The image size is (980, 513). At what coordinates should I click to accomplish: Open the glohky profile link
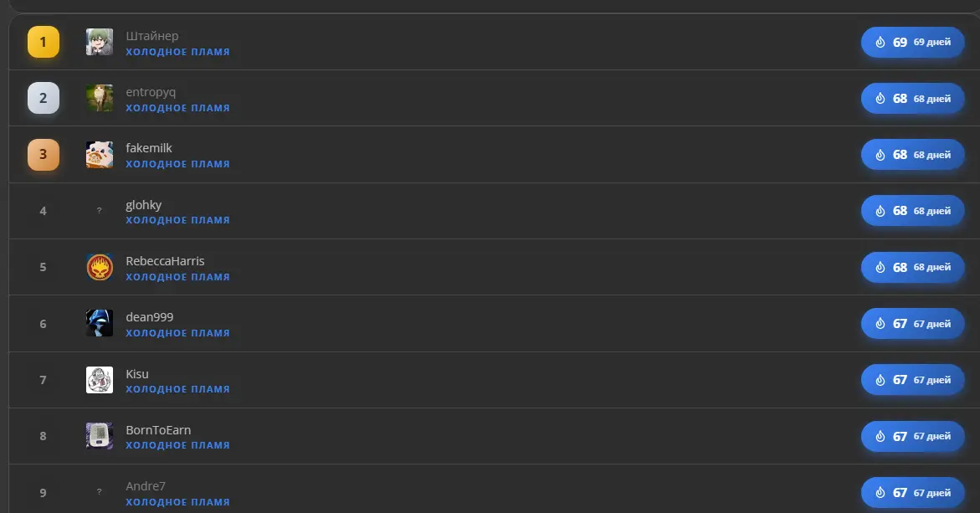pos(144,205)
